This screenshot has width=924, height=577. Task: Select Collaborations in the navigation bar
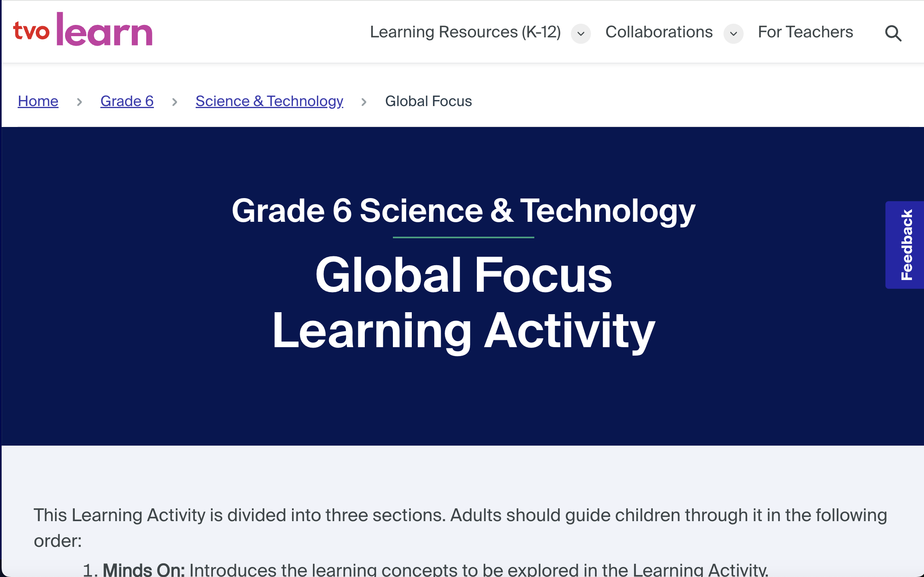pos(658,32)
